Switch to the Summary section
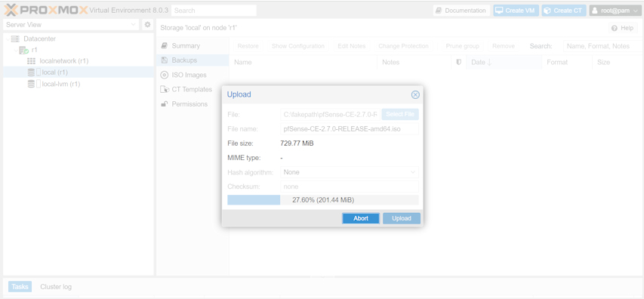This screenshot has width=644, height=299. (193, 45)
